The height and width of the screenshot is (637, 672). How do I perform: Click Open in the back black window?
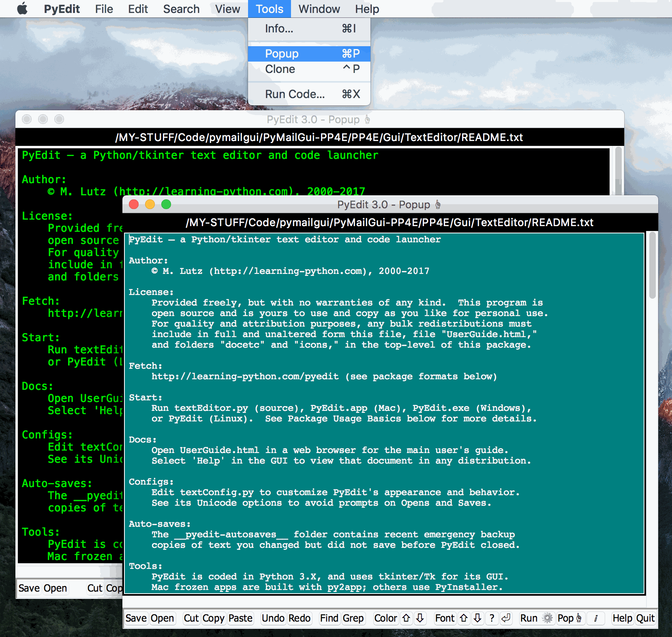(x=55, y=588)
